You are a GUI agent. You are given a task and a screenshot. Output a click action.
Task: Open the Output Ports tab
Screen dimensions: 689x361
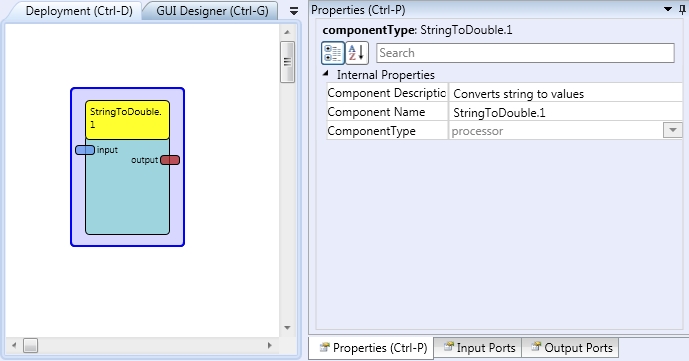[571, 348]
